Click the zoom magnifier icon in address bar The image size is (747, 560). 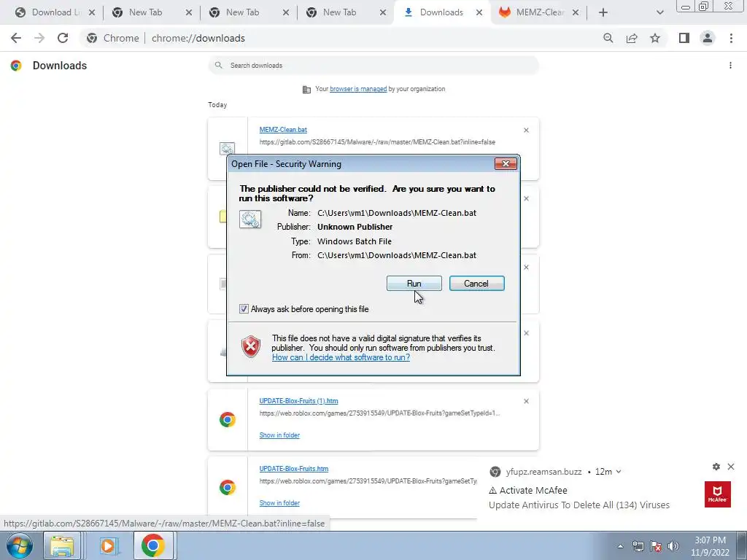[608, 38]
